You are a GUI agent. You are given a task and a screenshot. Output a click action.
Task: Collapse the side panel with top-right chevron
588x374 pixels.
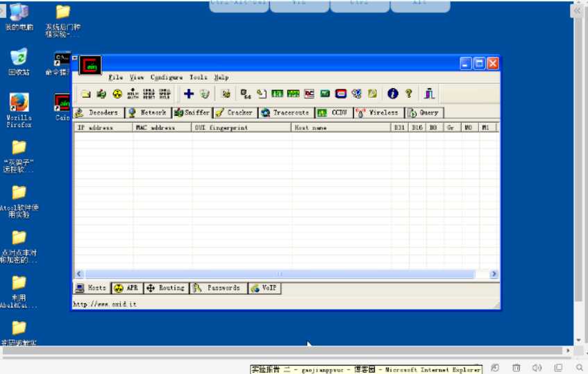tap(577, 11)
